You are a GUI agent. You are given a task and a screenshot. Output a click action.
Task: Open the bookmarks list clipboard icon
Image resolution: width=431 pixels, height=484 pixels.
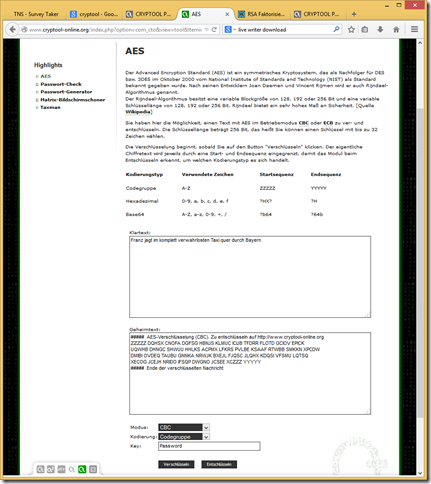point(365,30)
